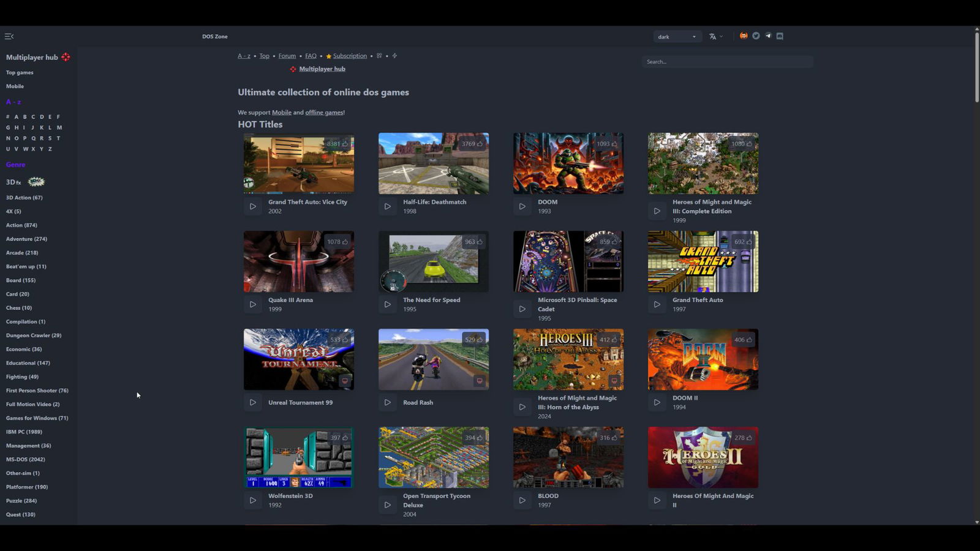Collapse the sidebar with the hamburger icon

coord(9,37)
